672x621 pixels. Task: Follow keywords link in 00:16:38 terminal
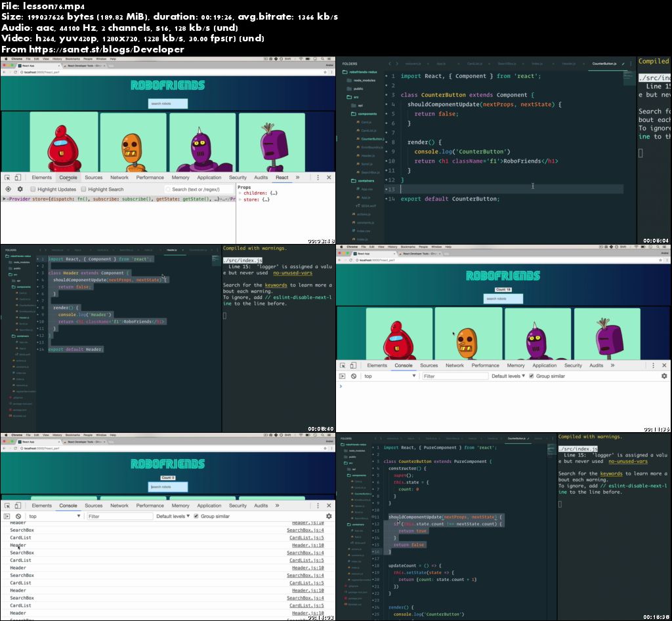(611, 473)
